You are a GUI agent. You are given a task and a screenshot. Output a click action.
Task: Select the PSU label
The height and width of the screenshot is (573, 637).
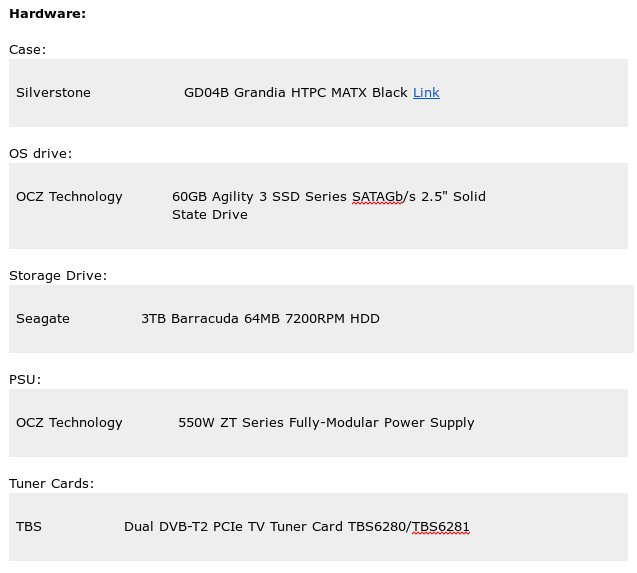25,380
